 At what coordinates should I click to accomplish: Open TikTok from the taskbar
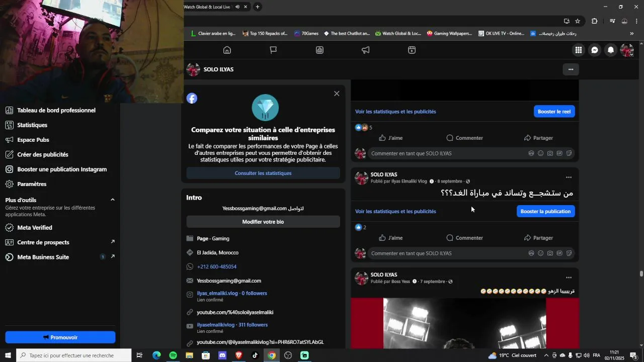pyautogui.click(x=255, y=355)
